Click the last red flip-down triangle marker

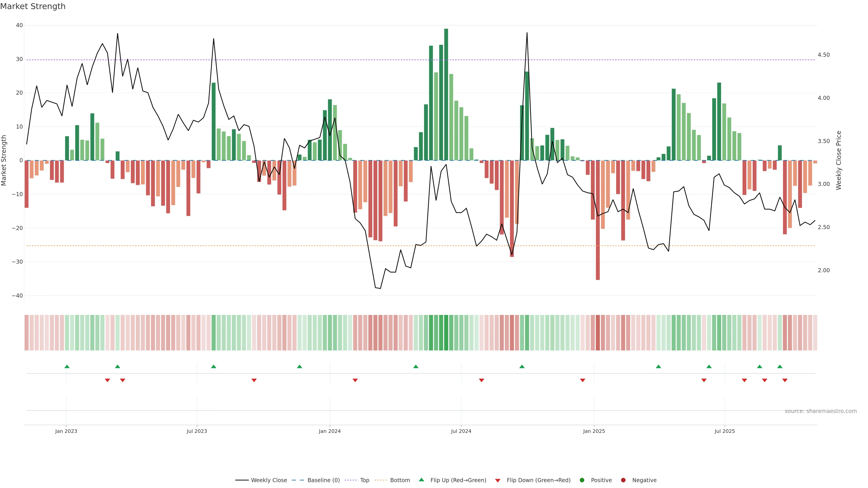[785, 380]
